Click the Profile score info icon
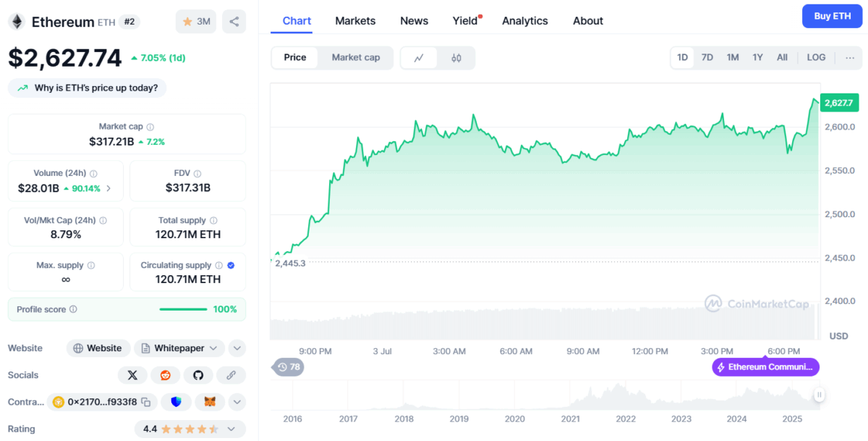 (73, 310)
